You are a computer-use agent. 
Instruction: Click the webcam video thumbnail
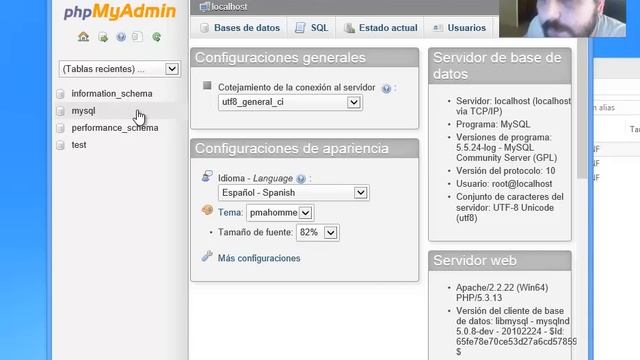point(562,18)
